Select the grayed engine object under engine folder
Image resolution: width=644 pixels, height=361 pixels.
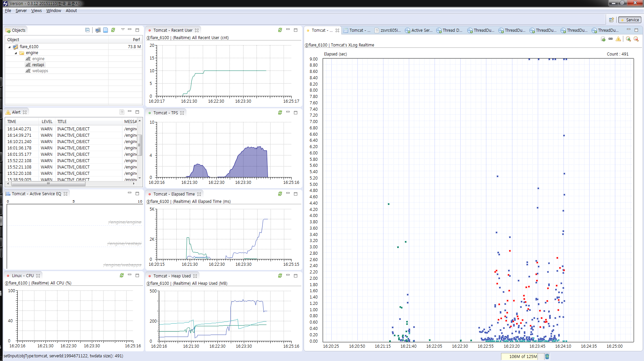pyautogui.click(x=38, y=59)
